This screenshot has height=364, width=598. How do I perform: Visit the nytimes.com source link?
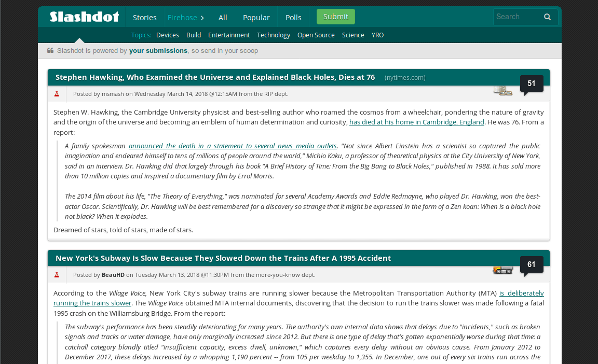click(405, 78)
